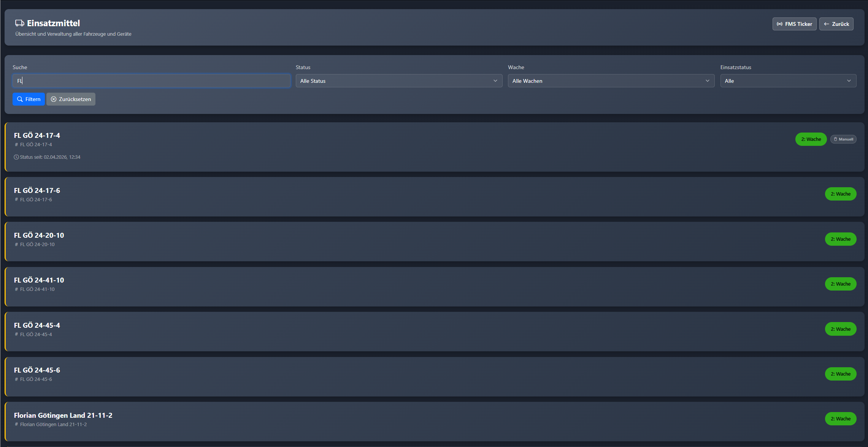868x447 pixels.
Task: Click the Manuell badge on FL GÖ 24-17-4
Action: coord(843,139)
